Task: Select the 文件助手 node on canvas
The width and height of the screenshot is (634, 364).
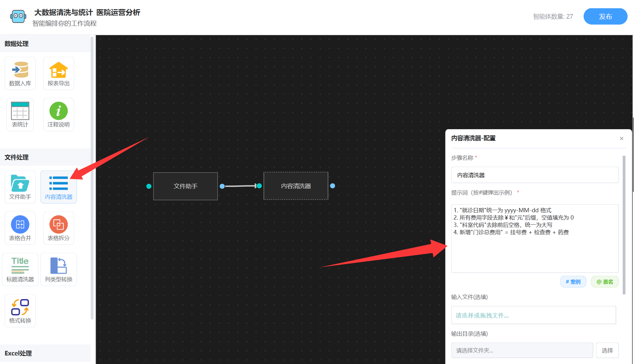Action: click(185, 186)
